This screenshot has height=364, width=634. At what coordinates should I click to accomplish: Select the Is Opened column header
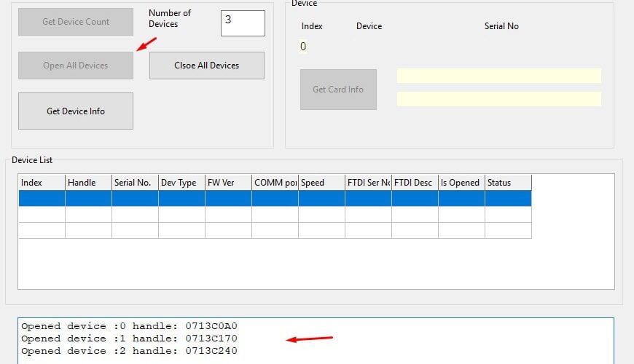click(x=461, y=183)
